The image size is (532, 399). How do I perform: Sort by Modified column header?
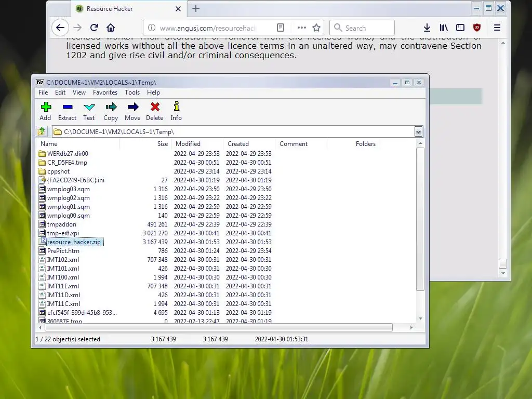point(197,144)
